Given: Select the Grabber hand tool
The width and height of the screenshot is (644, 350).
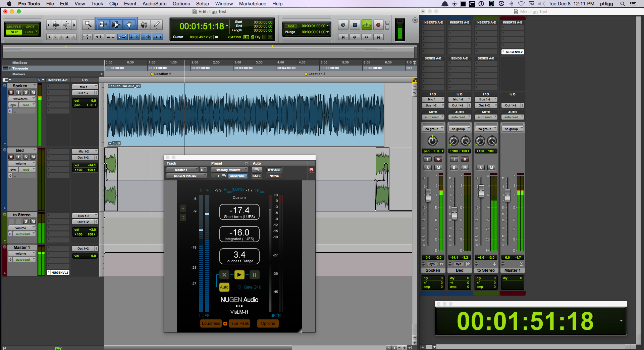Looking at the screenshot, I should pyautogui.click(x=129, y=25).
